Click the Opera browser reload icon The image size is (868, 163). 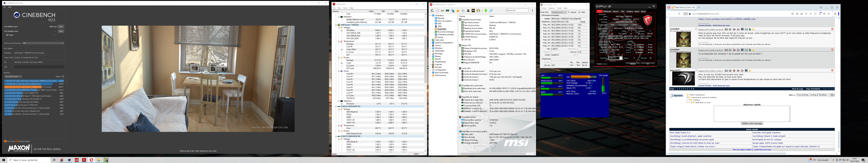tap(679, 14)
